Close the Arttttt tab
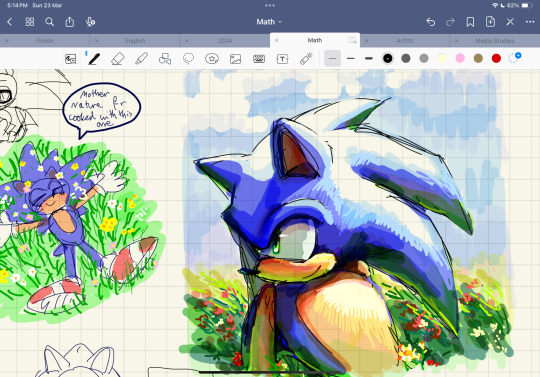Image resolution: width=540 pixels, height=377 pixels. pos(366,41)
